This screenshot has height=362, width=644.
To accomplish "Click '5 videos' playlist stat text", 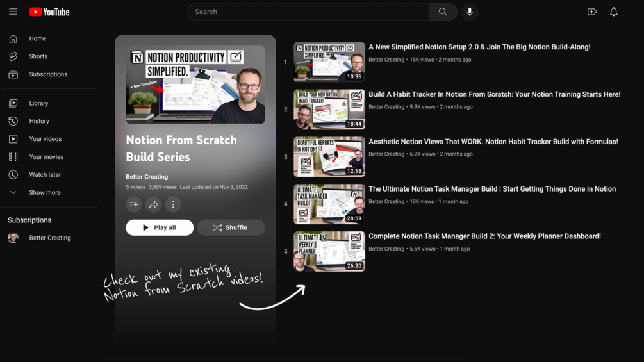I will [x=136, y=186].
